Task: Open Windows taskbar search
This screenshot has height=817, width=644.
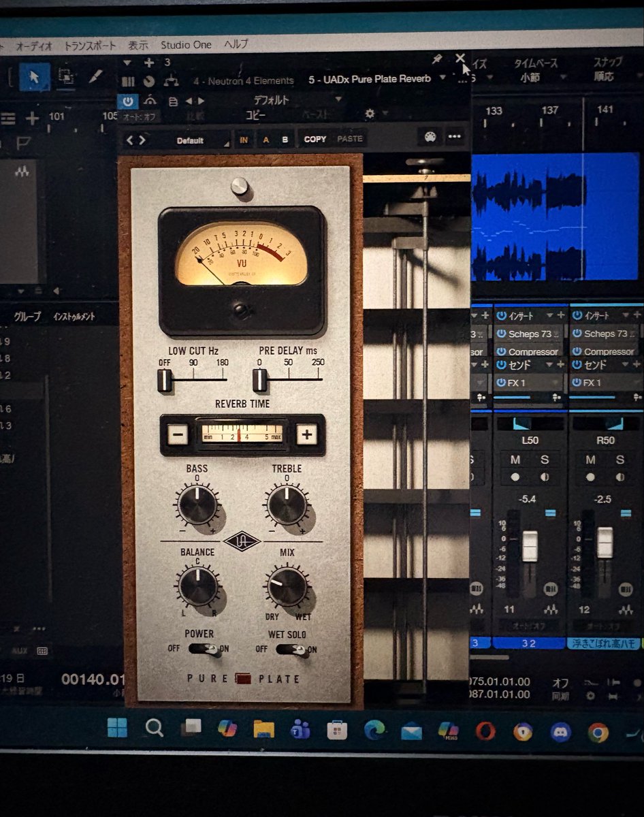Action: tap(155, 728)
